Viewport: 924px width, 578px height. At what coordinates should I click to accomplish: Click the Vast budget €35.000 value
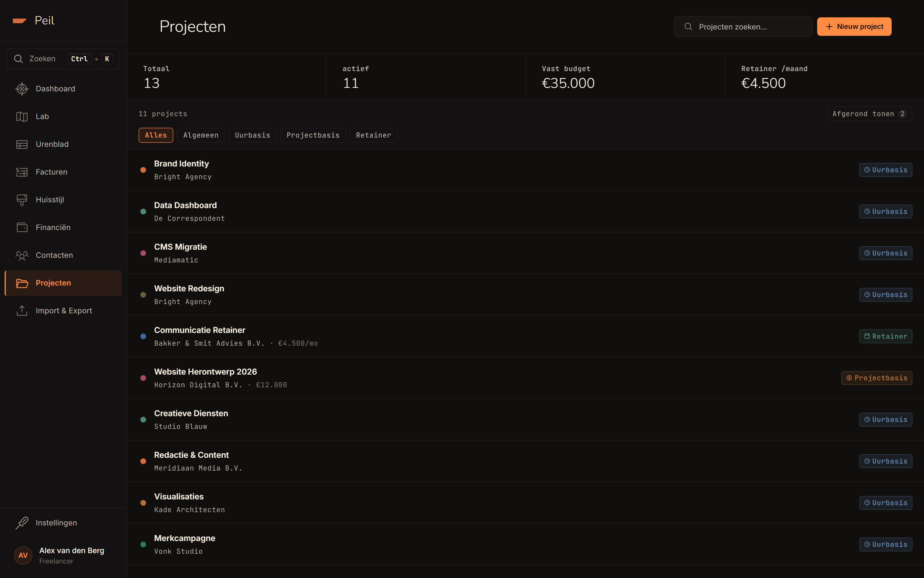[568, 83]
